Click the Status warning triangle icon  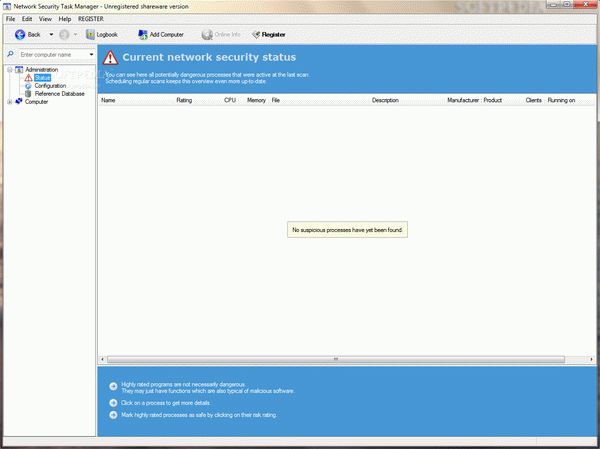coord(28,78)
